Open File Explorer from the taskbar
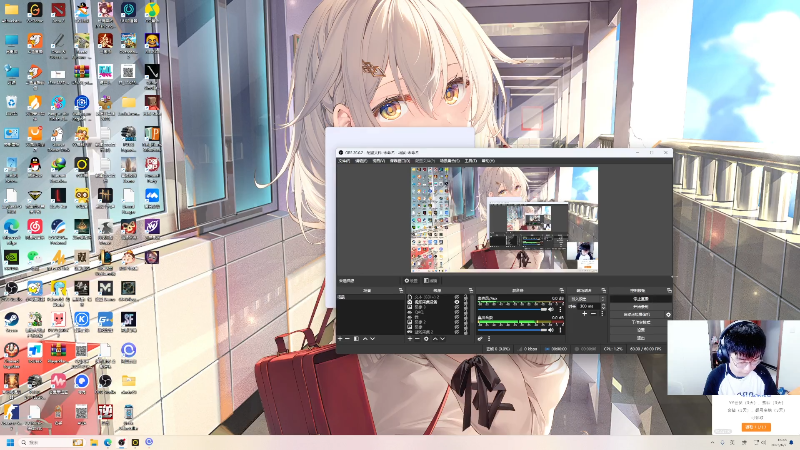The height and width of the screenshot is (450, 800). tap(94, 442)
